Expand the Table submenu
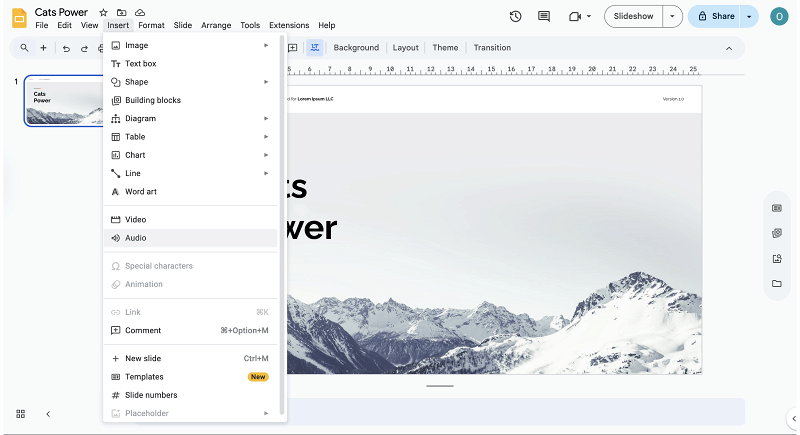 click(266, 137)
